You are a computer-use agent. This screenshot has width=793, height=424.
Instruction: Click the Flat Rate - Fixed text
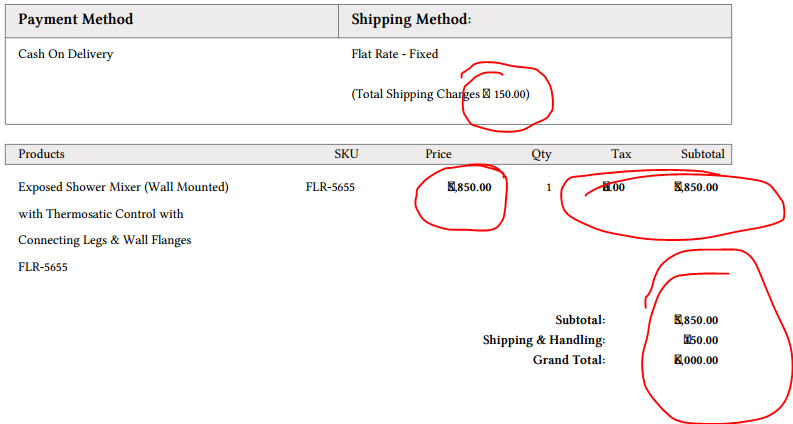point(394,54)
